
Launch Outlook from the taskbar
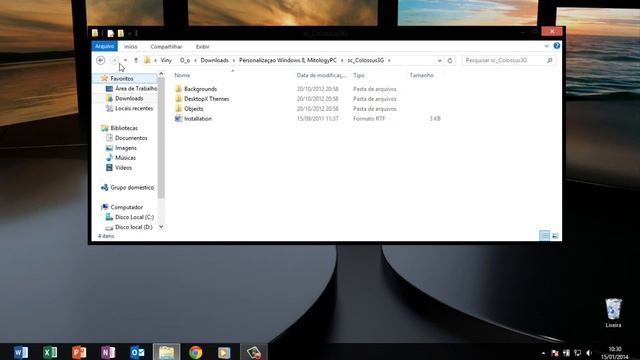[x=138, y=352]
